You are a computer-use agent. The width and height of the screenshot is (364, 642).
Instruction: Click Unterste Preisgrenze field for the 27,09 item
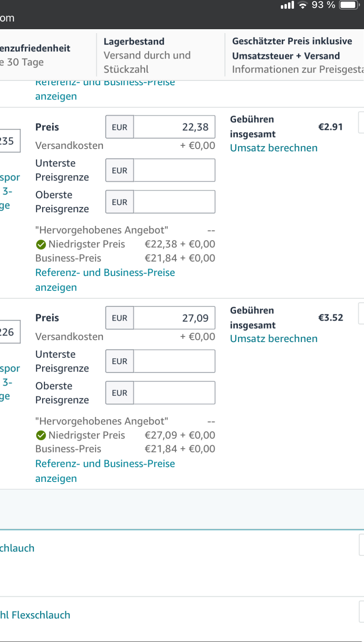tap(174, 361)
